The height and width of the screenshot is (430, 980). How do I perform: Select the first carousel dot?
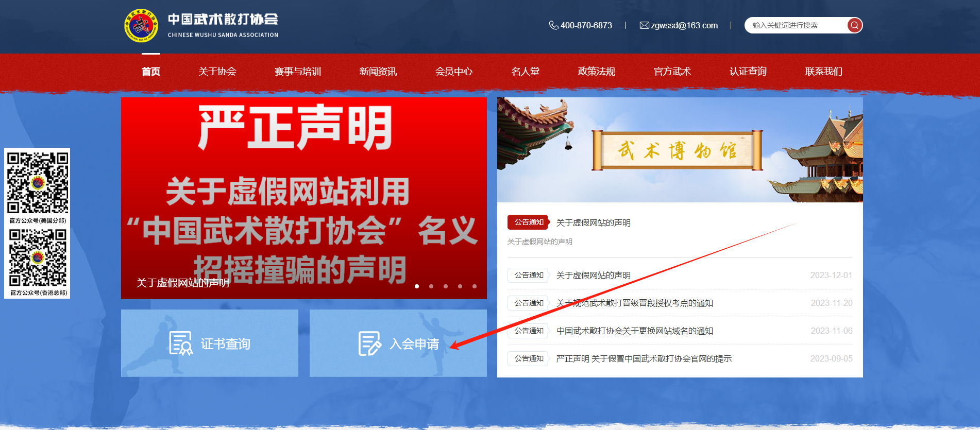417,286
